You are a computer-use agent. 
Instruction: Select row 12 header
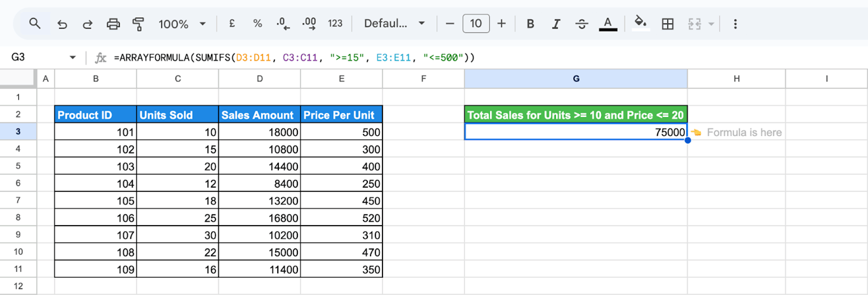[x=18, y=286]
